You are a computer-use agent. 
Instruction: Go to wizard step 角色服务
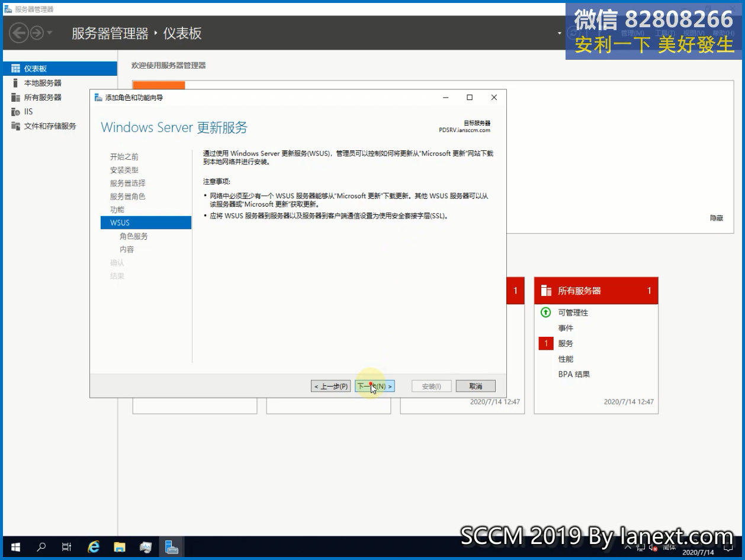133,236
